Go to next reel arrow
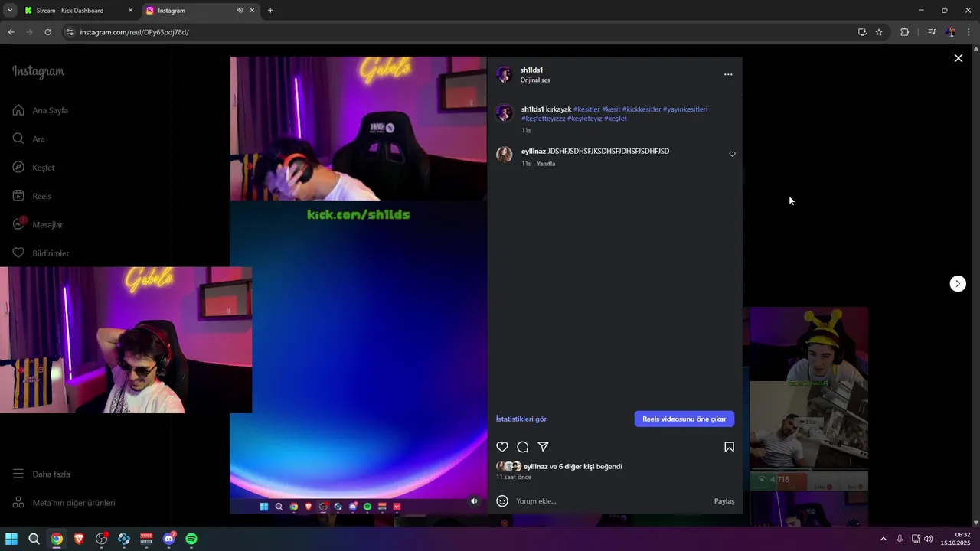Viewport: 980px width, 551px height. pyautogui.click(x=958, y=284)
